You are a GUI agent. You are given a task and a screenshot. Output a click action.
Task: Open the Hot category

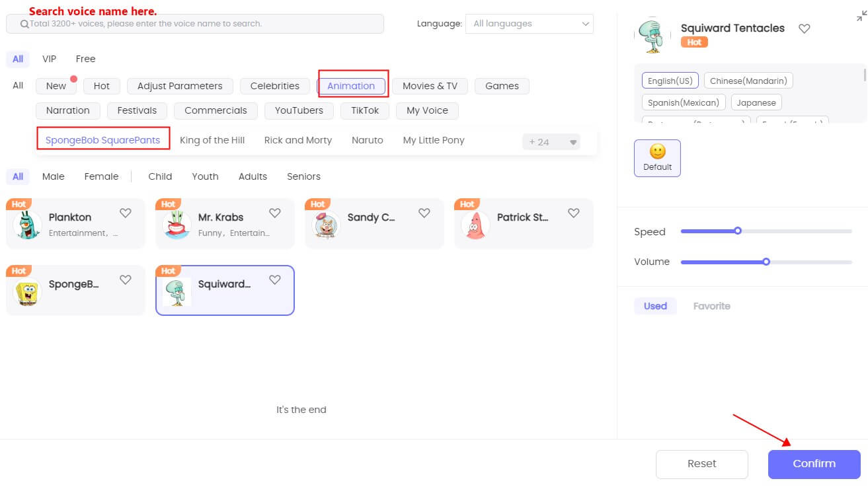[102, 86]
